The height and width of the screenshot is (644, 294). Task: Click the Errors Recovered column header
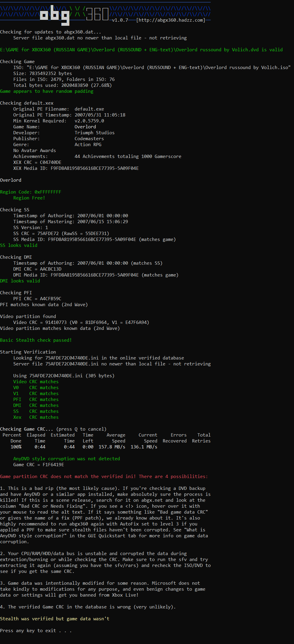coord(175,438)
